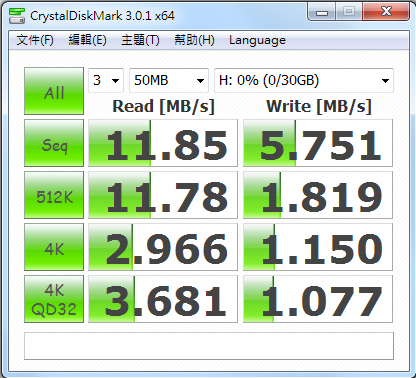Select the 4K QD32 write value 1.077
The image size is (416, 378).
(318, 299)
